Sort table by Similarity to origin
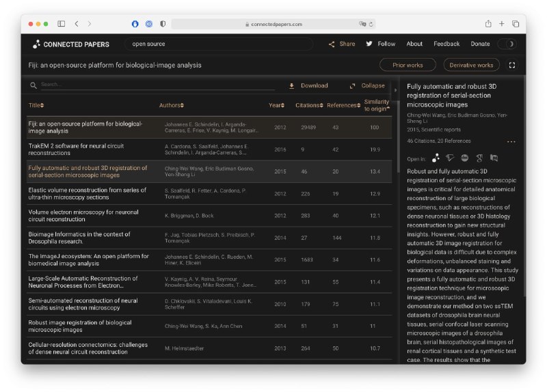This screenshot has height=392, width=547. [377, 105]
